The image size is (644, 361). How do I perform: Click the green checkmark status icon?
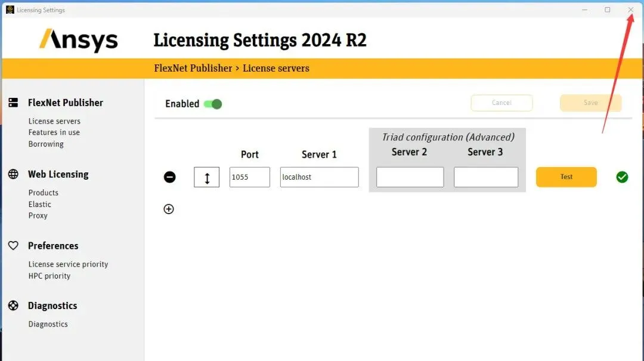click(x=622, y=177)
